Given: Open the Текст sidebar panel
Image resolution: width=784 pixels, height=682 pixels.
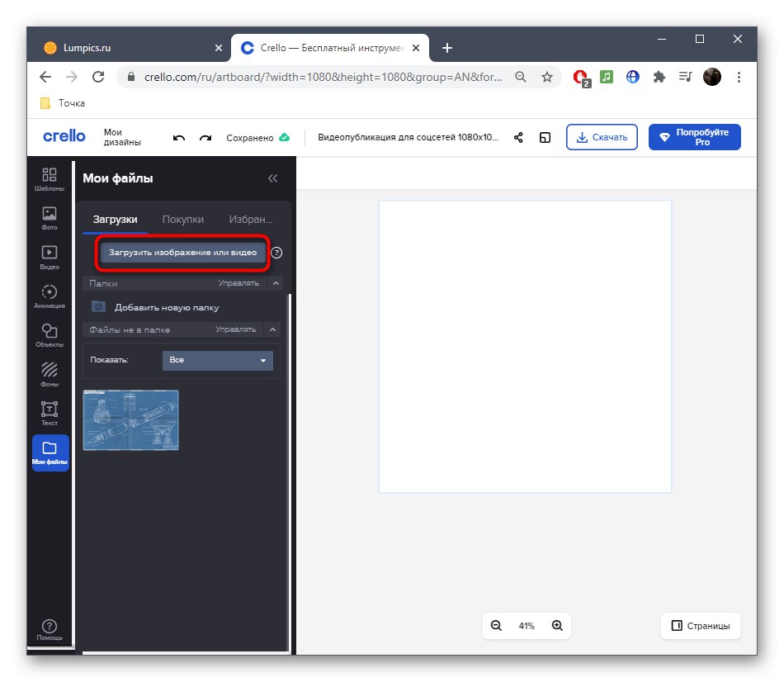Looking at the screenshot, I should pyautogui.click(x=49, y=414).
